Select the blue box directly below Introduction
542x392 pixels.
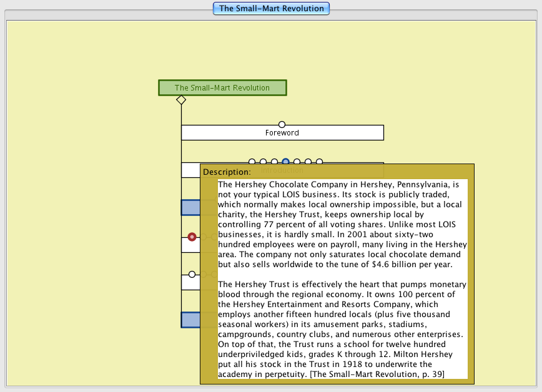click(190, 208)
